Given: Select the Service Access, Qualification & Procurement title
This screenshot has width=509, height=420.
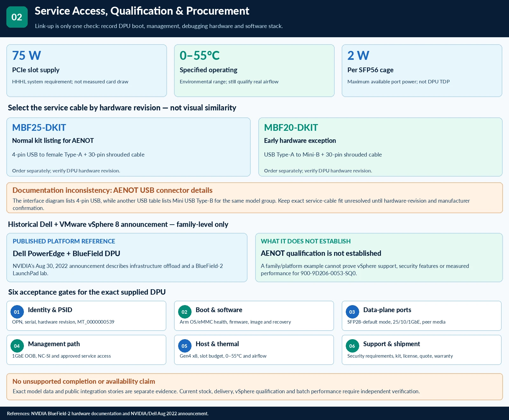Looking at the screenshot, I should [142, 11].
